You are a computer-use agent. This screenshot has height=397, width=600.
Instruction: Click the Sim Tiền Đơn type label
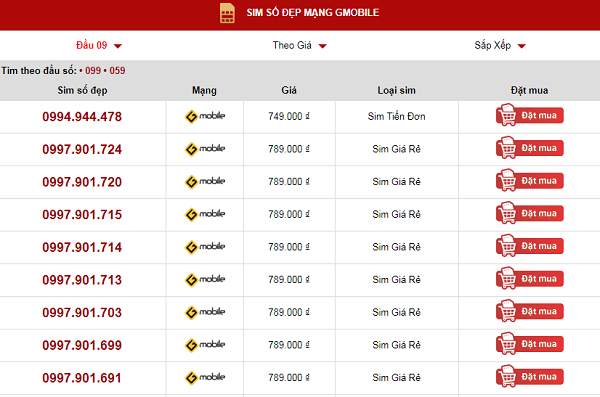(396, 116)
